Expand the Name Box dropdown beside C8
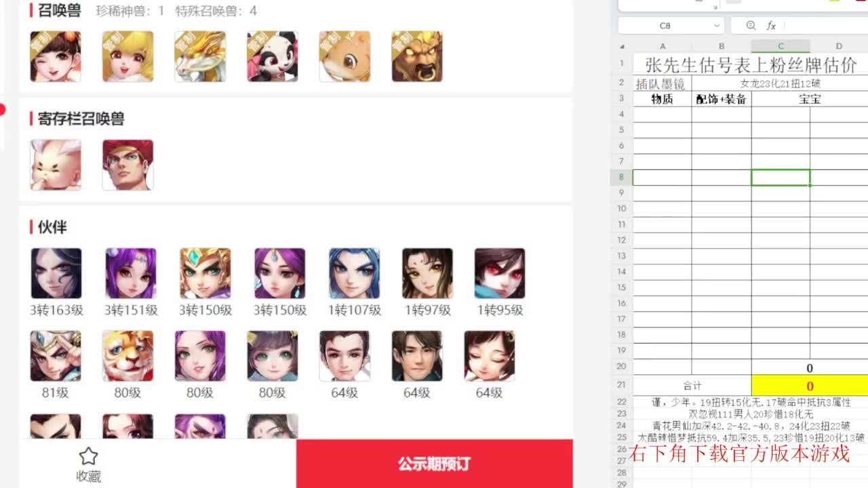Viewport: 868px width, 488px height. 717,26
